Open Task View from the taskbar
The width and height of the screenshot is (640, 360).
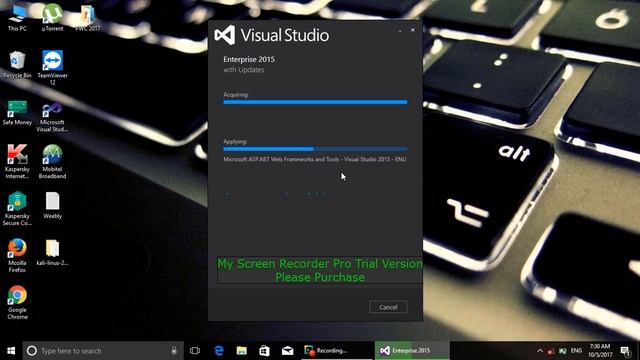pyautogui.click(x=195, y=351)
